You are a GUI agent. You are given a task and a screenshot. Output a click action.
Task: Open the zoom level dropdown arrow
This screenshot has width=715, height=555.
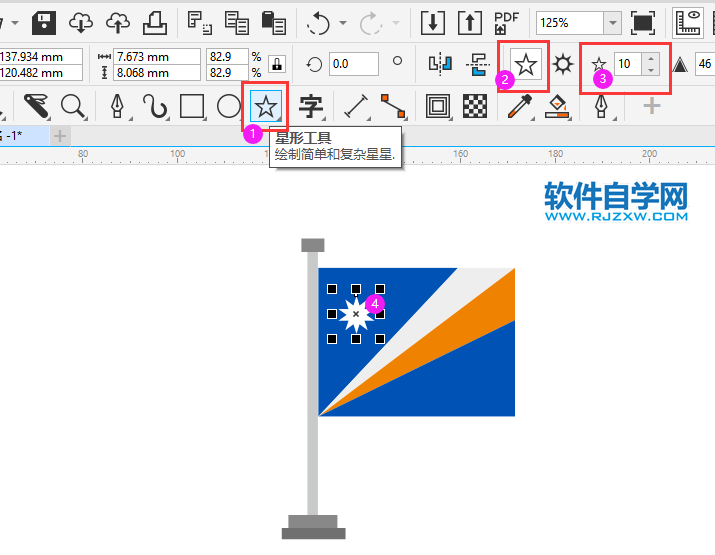tap(612, 22)
